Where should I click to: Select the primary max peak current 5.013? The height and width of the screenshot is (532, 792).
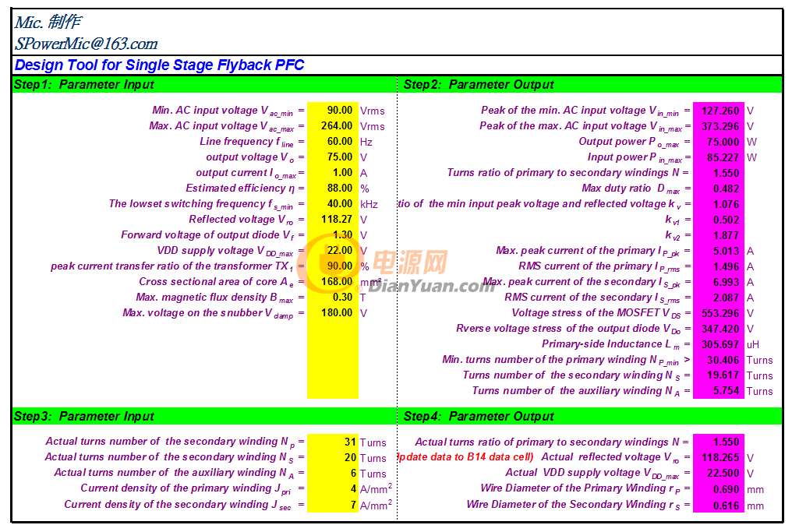click(718, 252)
